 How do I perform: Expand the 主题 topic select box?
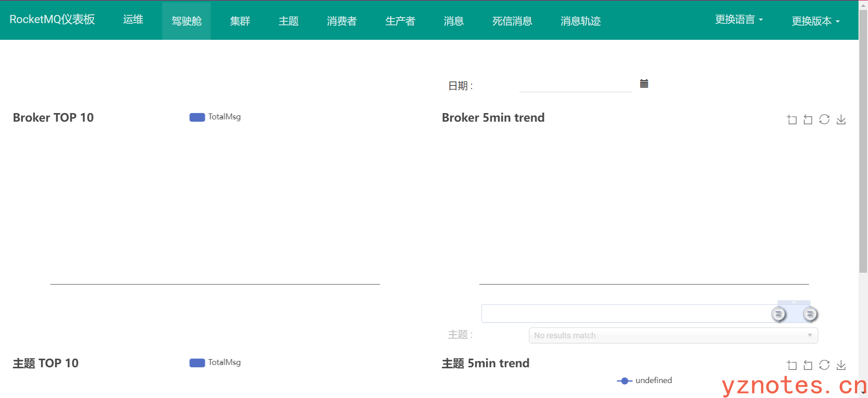tap(673, 336)
